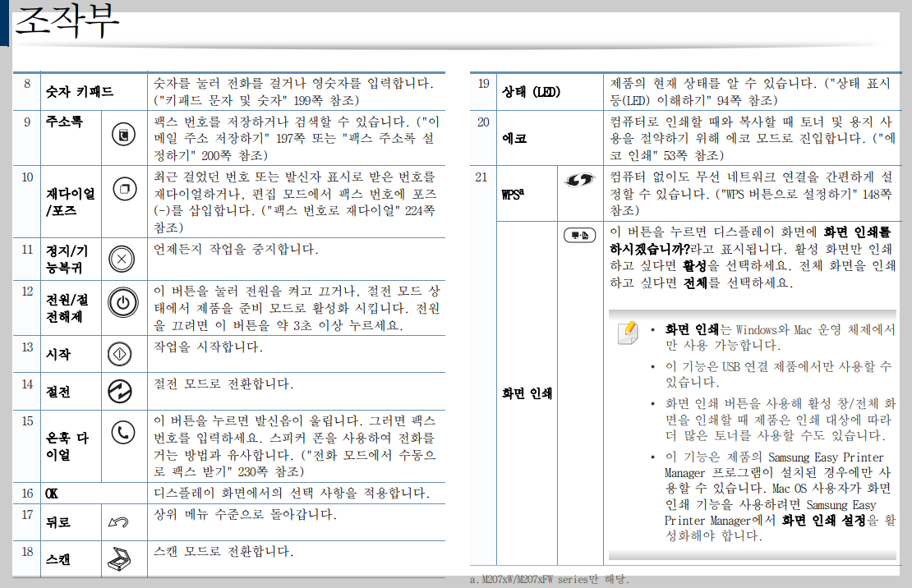The height and width of the screenshot is (588, 912).
Task: Click the start (시작) diamond icon
Action: (120, 354)
